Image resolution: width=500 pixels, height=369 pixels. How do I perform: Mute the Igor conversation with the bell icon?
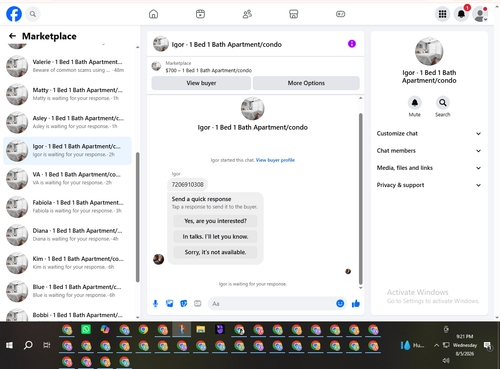415,103
